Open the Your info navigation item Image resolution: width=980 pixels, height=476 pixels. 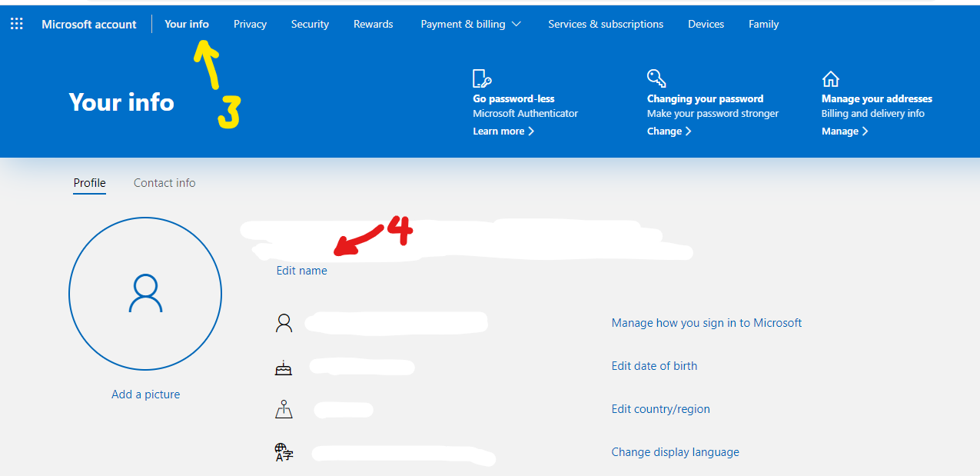(x=187, y=24)
